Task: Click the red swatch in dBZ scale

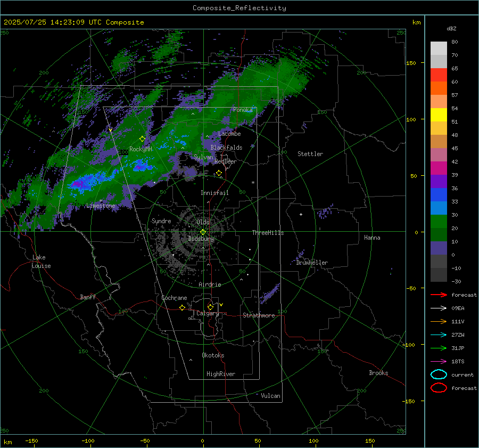Action: point(439,75)
